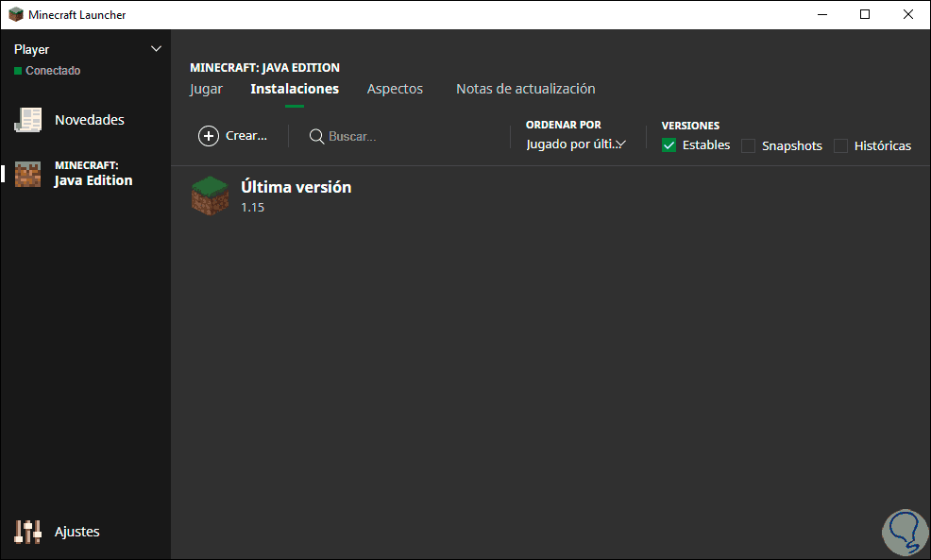This screenshot has height=560, width=931.
Task: Enable the Snapshots versions checkbox
Action: coord(748,146)
